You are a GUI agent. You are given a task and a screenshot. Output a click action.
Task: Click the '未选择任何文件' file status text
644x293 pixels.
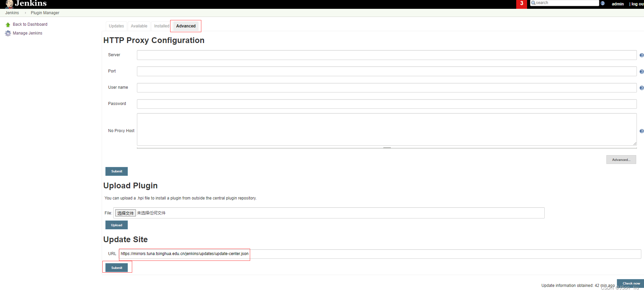tap(151, 213)
